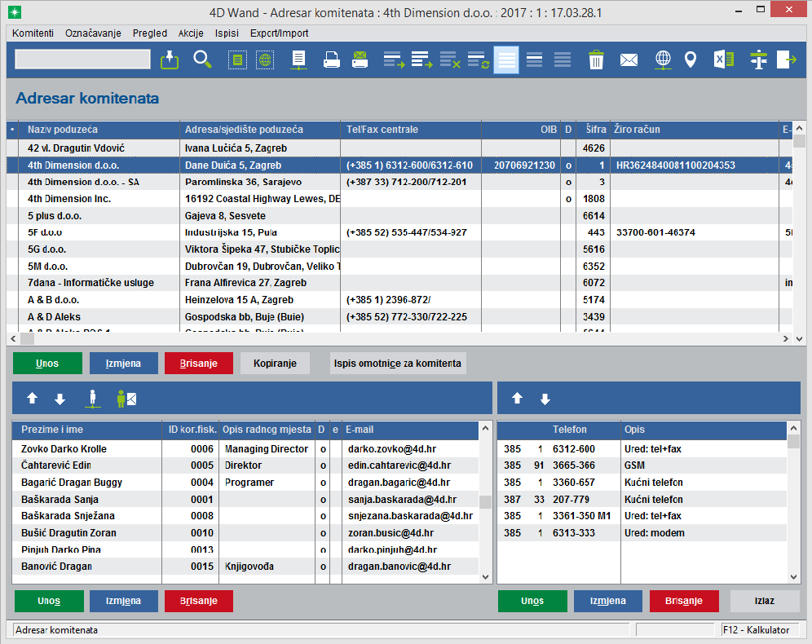Screen dimensions: 812x644
Task: Click the Kopiranje button
Action: coord(275,364)
